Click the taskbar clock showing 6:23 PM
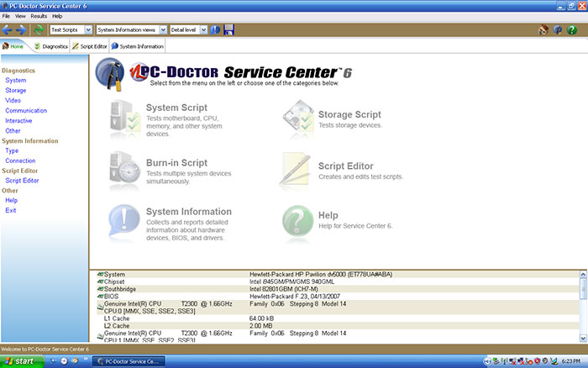 tap(570, 361)
